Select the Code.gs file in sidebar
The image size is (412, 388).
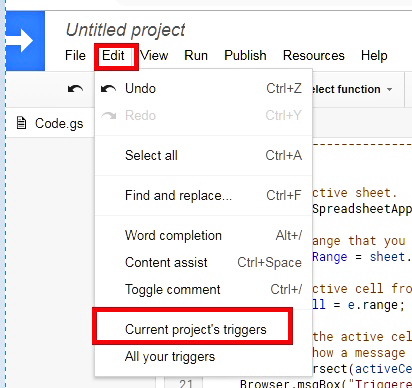point(50,123)
